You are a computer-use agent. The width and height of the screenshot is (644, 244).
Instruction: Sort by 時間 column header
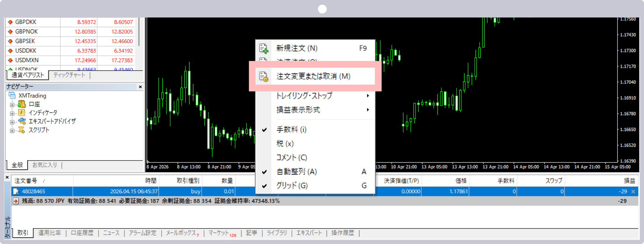click(x=116, y=181)
